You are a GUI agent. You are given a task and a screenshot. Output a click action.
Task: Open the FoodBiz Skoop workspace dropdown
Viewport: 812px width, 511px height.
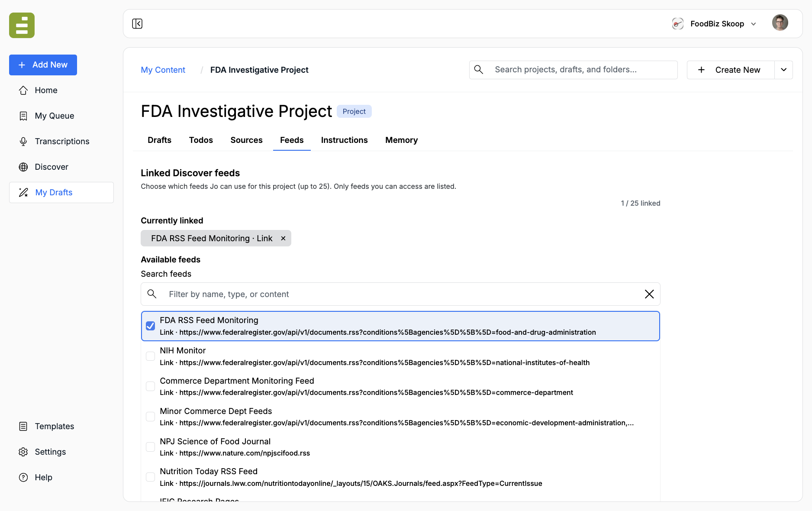pos(754,24)
